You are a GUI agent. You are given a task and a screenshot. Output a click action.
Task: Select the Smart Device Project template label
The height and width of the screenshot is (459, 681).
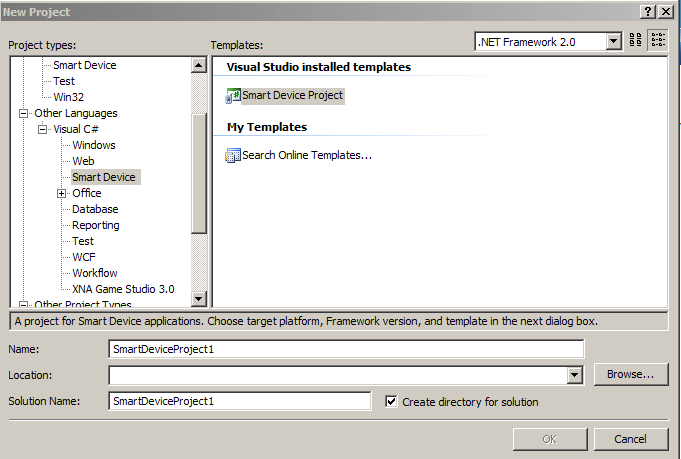coord(293,96)
